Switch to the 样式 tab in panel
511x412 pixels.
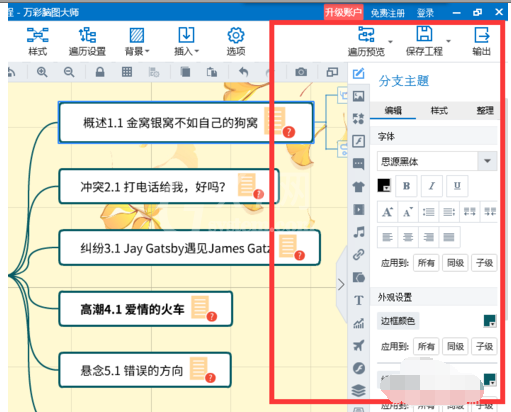click(439, 110)
